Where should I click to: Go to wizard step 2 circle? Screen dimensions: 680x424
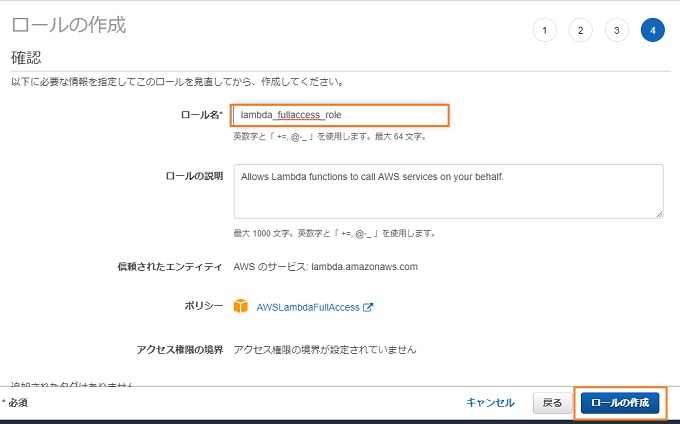[x=581, y=30]
